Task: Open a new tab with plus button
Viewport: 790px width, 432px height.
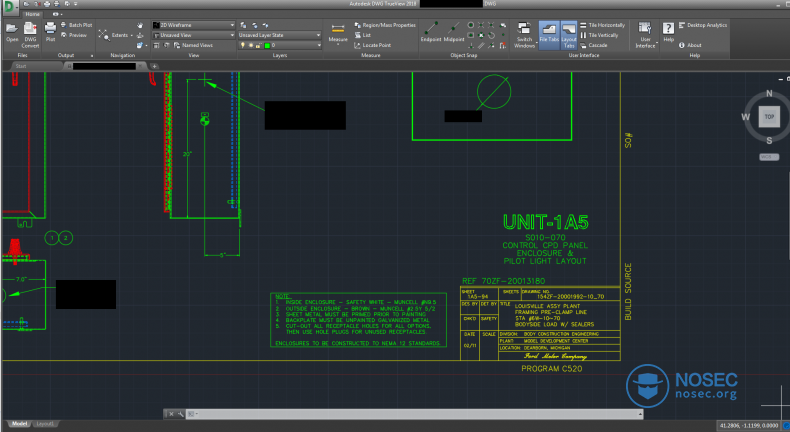Action: [154, 66]
